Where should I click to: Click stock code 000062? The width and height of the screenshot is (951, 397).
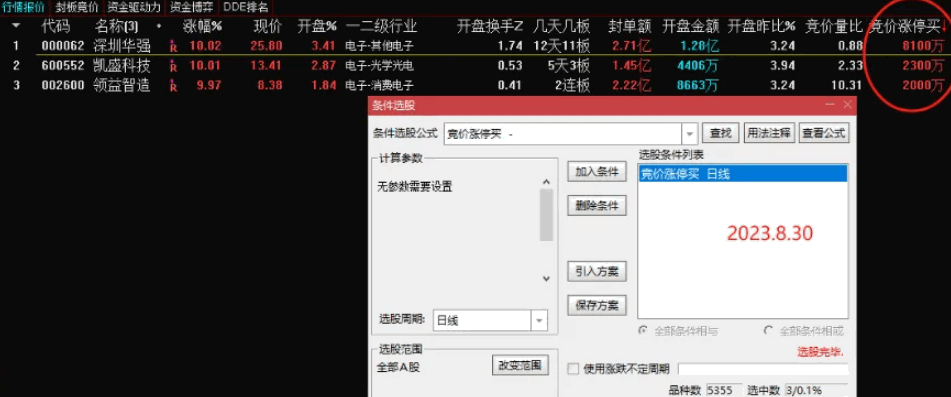(x=63, y=45)
